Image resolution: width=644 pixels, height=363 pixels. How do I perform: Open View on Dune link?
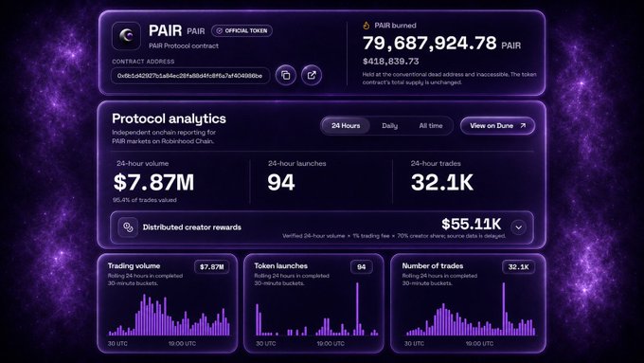(497, 126)
